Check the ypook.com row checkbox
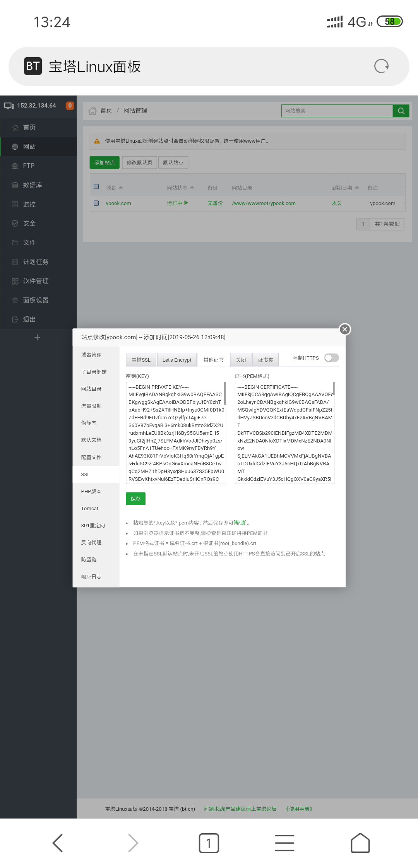Image resolution: width=418 pixels, height=868 pixels. tap(96, 203)
